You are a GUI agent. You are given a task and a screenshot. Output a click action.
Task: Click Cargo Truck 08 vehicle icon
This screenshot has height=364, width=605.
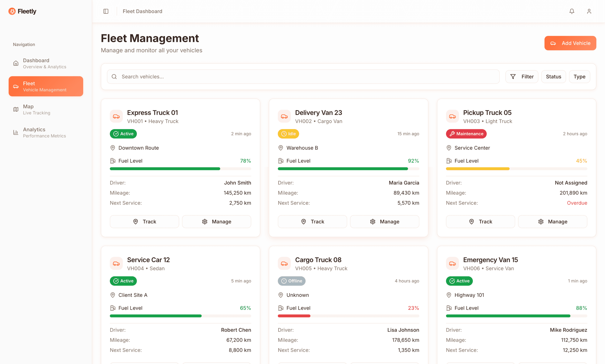tap(284, 263)
